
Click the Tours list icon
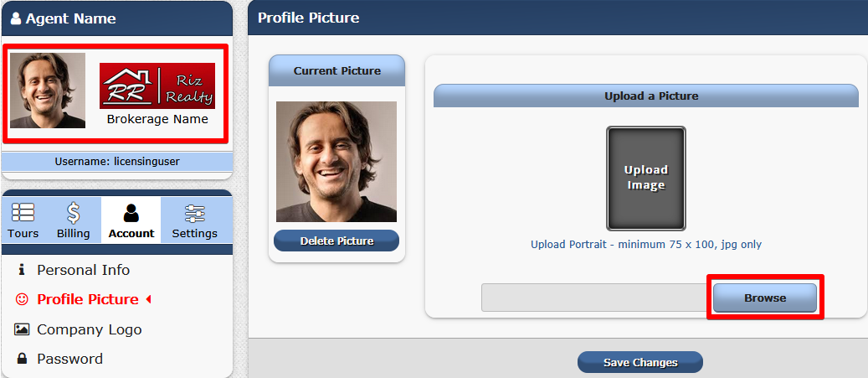click(23, 212)
